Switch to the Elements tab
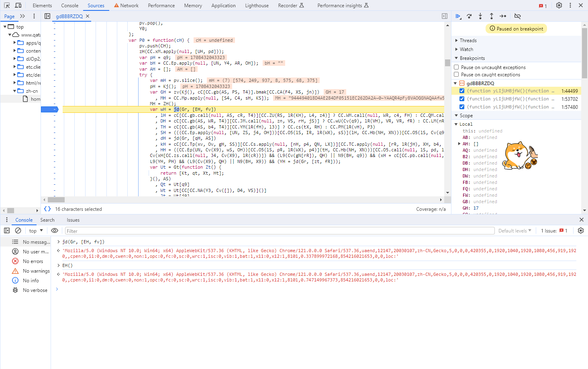This screenshot has height=369, width=588. tap(42, 6)
